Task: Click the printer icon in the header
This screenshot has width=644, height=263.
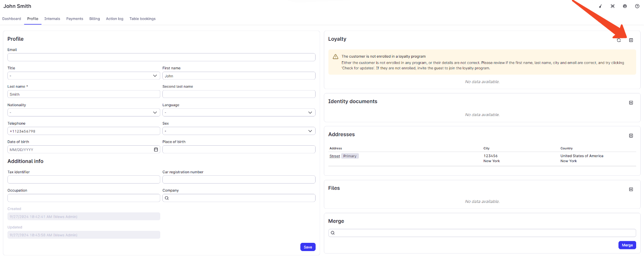Action: tap(625, 6)
